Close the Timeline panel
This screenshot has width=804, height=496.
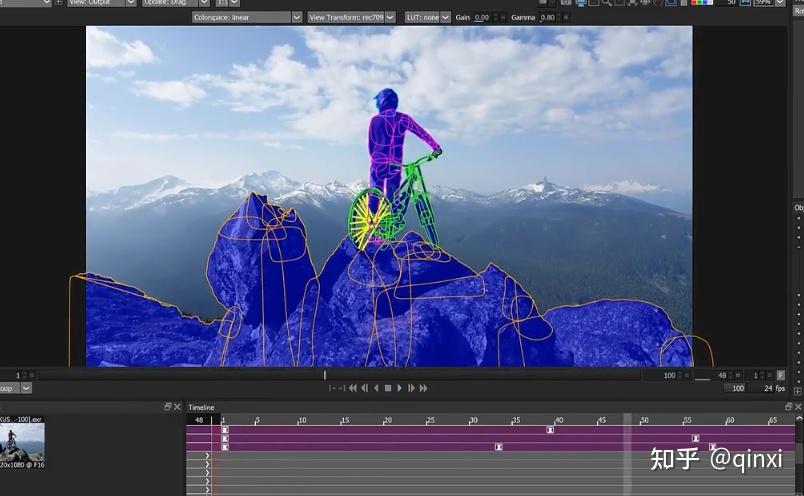point(798,407)
